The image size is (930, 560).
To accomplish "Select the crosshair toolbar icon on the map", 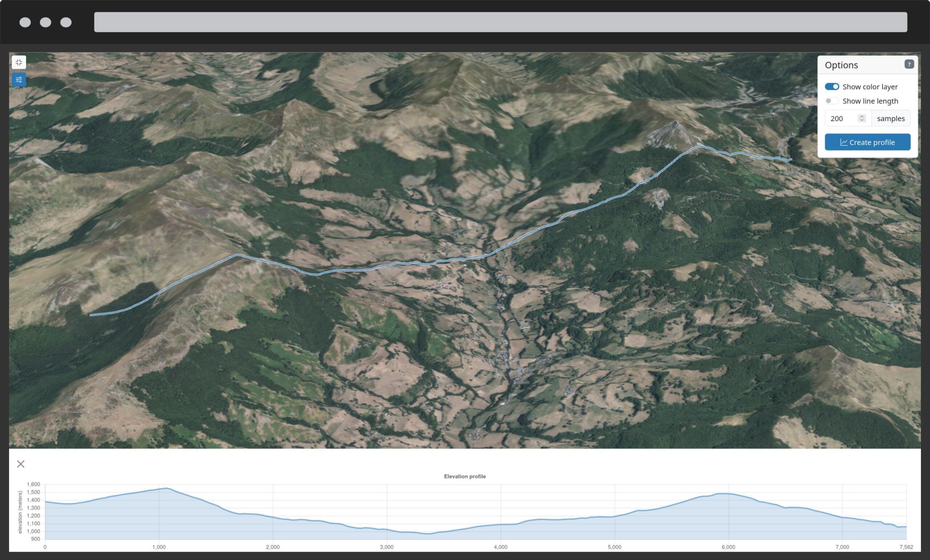I will [19, 62].
